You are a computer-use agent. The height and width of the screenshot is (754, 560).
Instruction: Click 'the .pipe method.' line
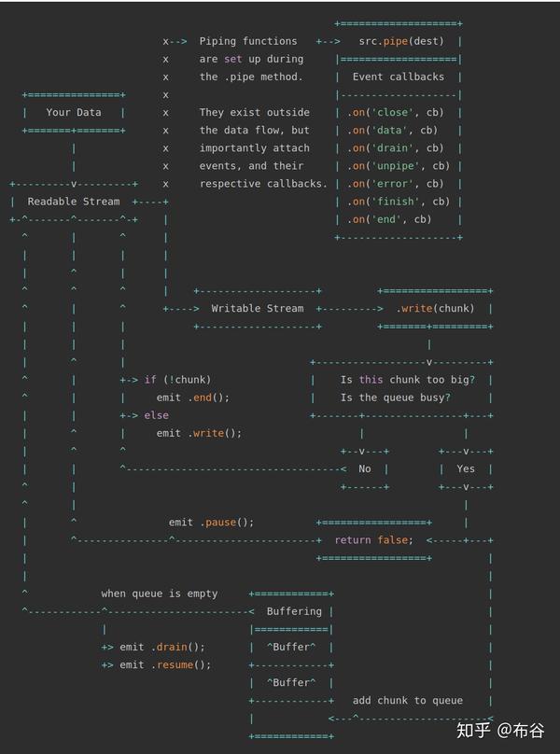click(x=251, y=77)
